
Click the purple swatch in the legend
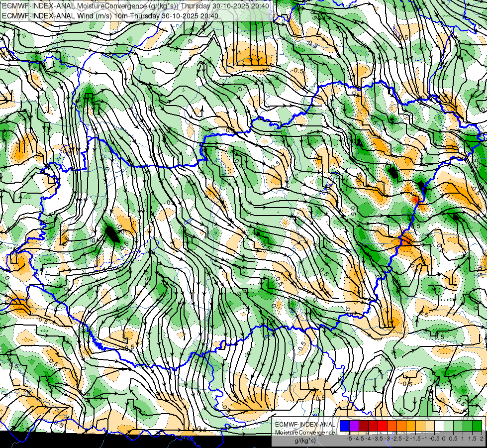354,426
